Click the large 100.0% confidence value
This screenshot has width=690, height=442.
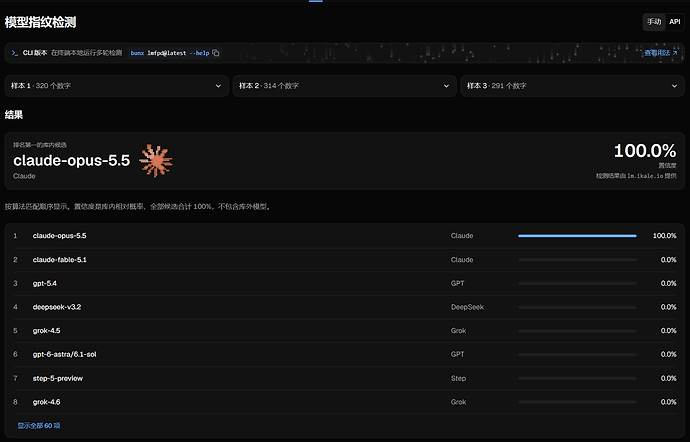(x=645, y=151)
